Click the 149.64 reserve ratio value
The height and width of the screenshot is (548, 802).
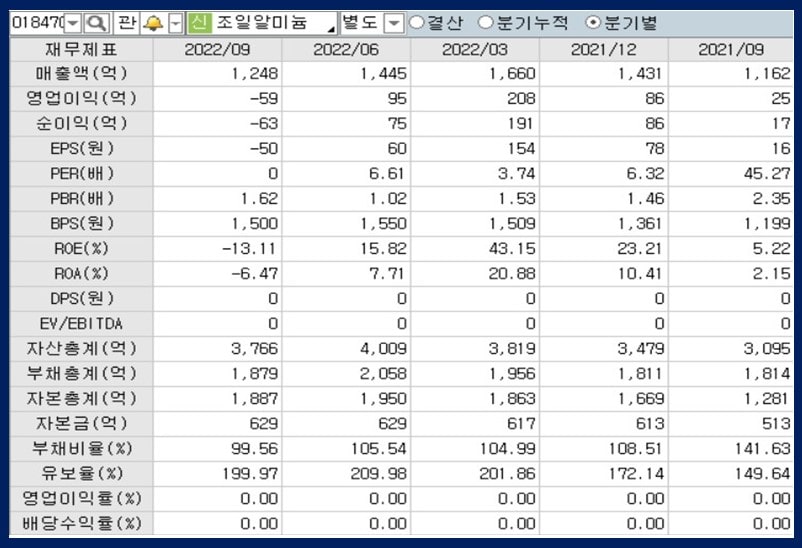coord(763,474)
